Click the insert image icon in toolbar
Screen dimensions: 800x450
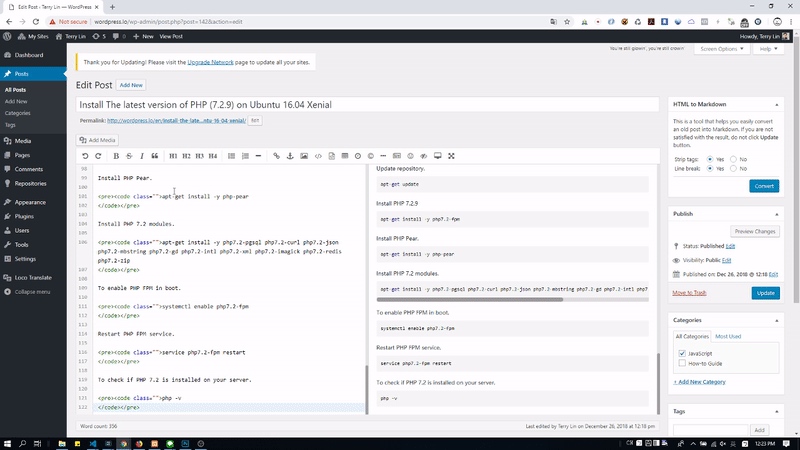pyautogui.click(x=304, y=156)
